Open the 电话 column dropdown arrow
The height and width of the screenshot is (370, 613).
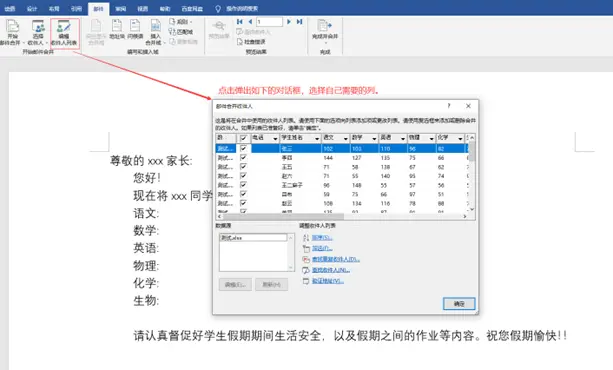click(x=275, y=138)
